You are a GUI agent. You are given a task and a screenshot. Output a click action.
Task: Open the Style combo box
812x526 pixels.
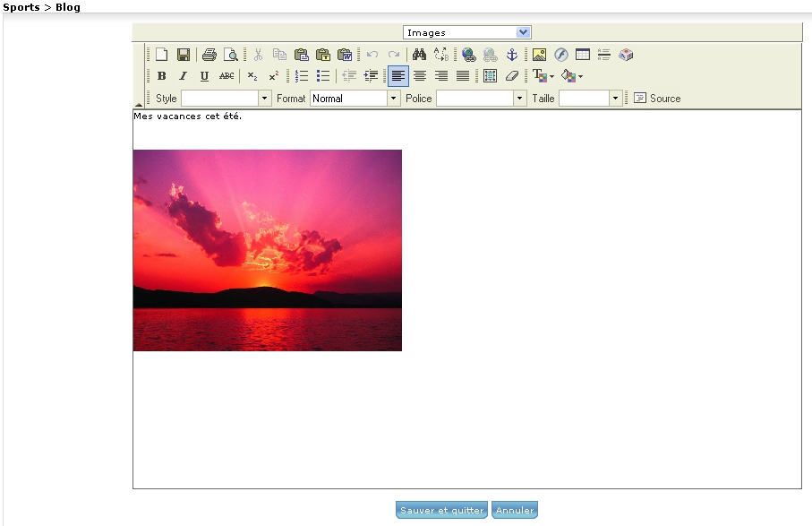226,98
